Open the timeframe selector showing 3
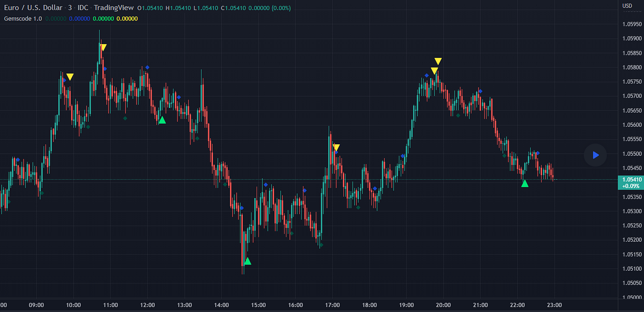 pos(69,8)
